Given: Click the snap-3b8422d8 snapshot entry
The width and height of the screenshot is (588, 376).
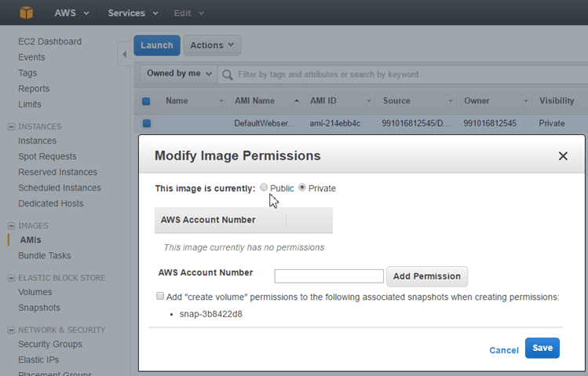Looking at the screenshot, I should point(210,314).
